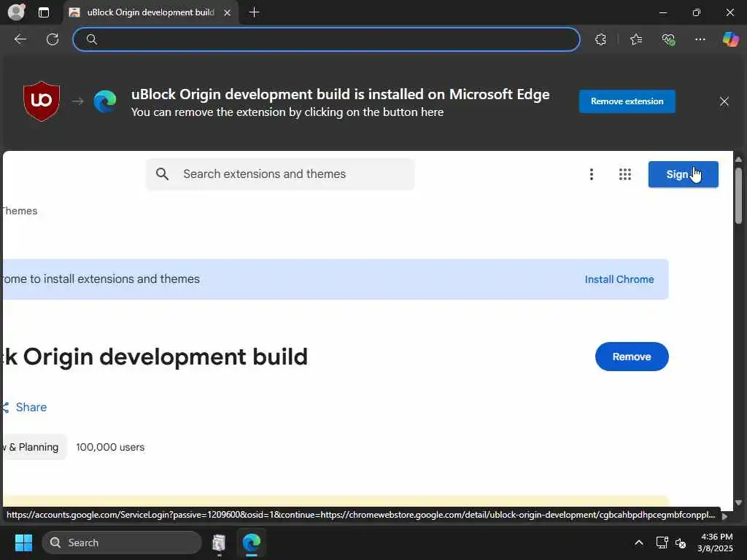The image size is (747, 560).
Task: Click the Microsoft Edge logo in banner
Action: point(105,101)
